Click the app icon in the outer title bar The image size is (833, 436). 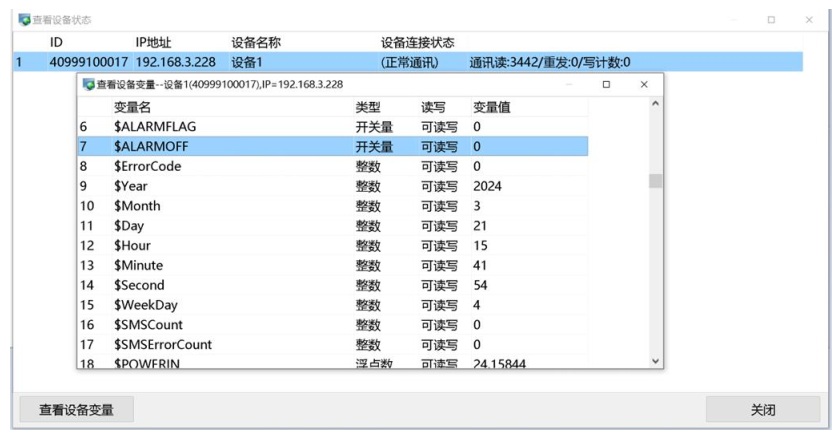(24, 20)
